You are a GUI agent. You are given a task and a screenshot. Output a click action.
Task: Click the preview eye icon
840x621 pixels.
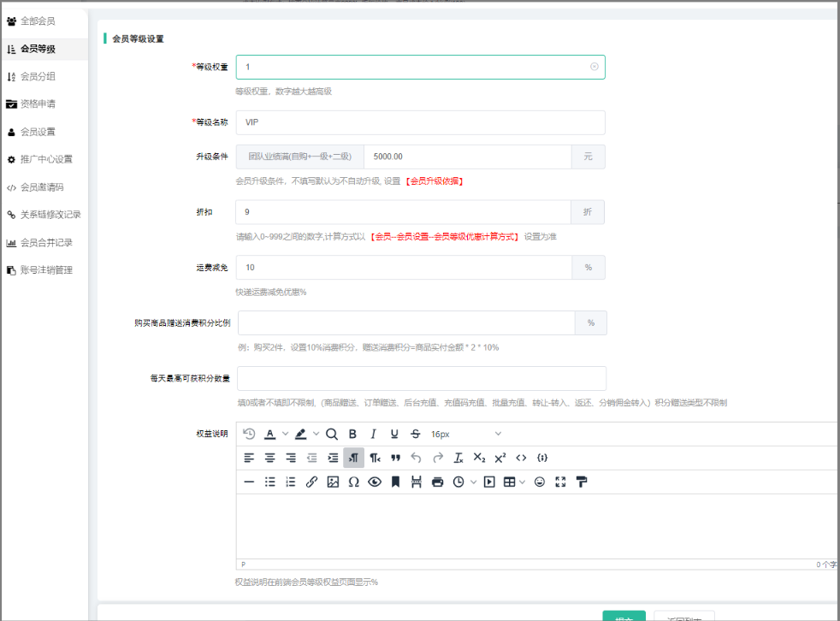[375, 482]
